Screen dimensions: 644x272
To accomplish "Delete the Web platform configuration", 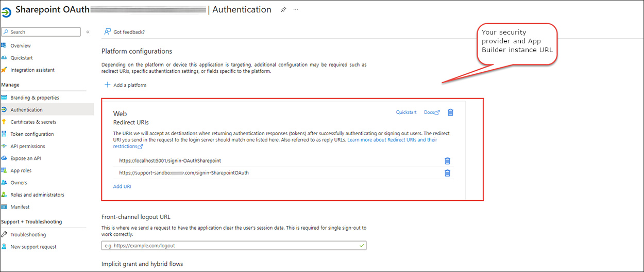I will [x=450, y=113].
